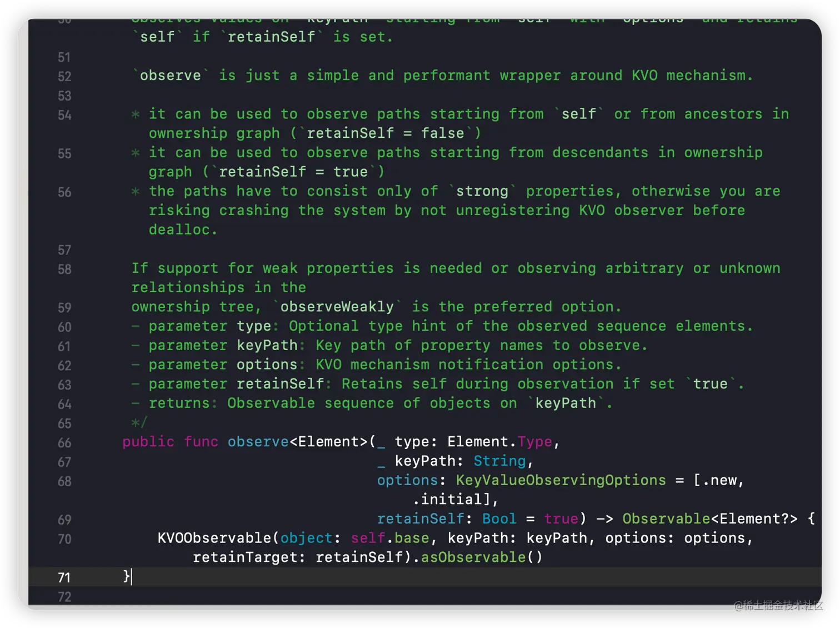Click line number 71 in the gutter
The width and height of the screenshot is (840, 628).
[64, 577]
